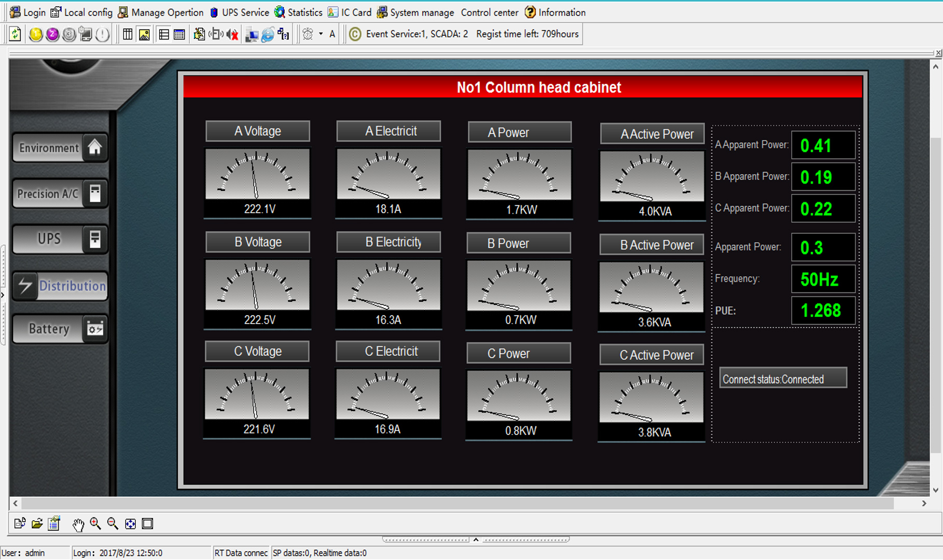The height and width of the screenshot is (560, 943).
Task: Click the exclamation mark alert icon
Action: [103, 34]
